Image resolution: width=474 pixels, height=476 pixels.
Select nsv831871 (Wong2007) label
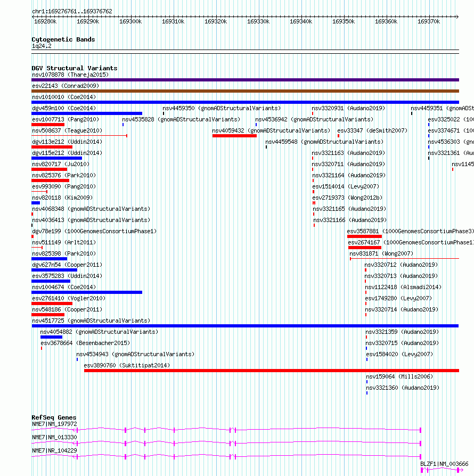(x=381, y=254)
